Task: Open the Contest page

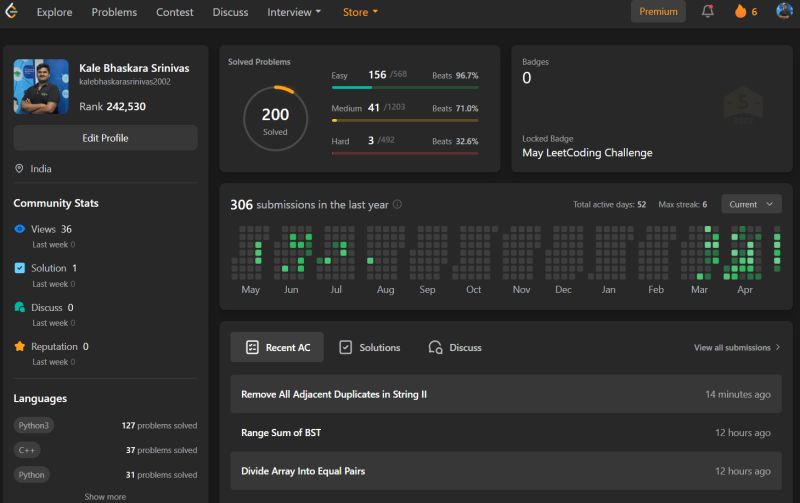Action: pyautogui.click(x=174, y=12)
